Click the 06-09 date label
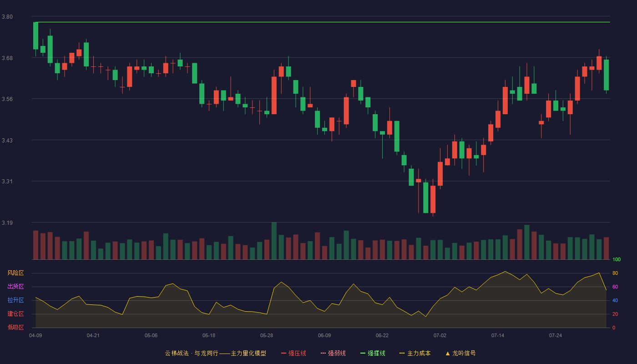Image resolution: width=637 pixels, height=364 pixels. pos(324,335)
